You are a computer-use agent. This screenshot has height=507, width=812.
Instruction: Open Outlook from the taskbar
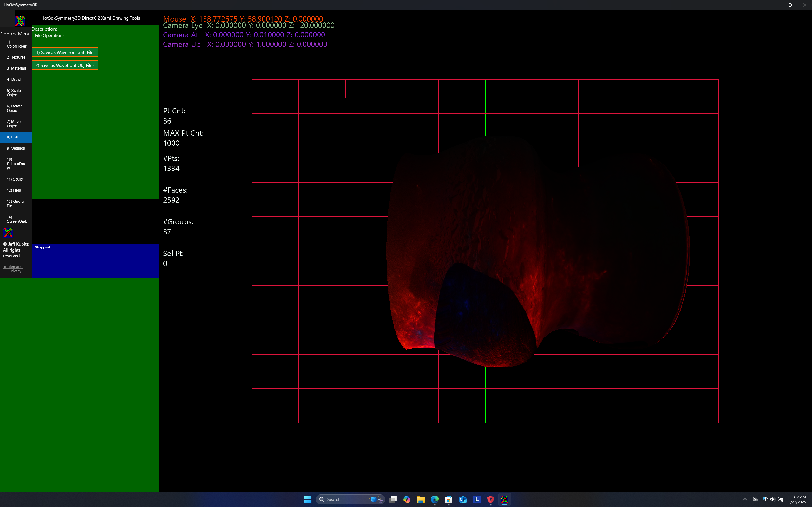tap(463, 499)
